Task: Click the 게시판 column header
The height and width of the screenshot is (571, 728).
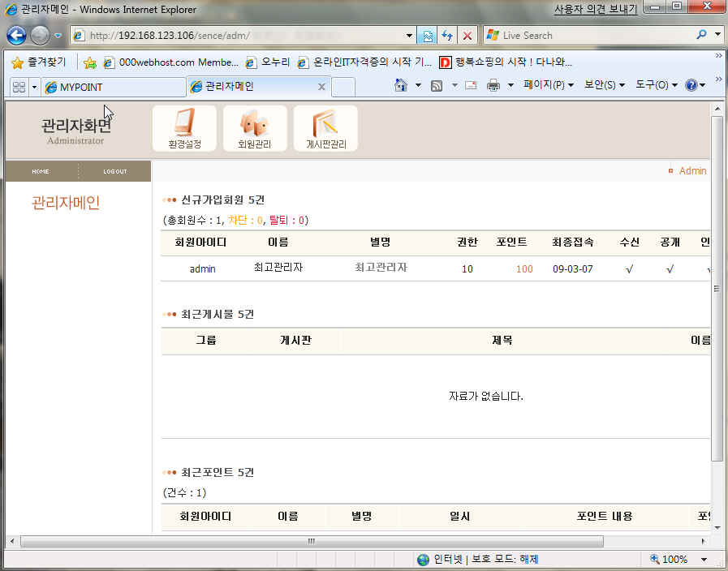Action: (x=295, y=341)
